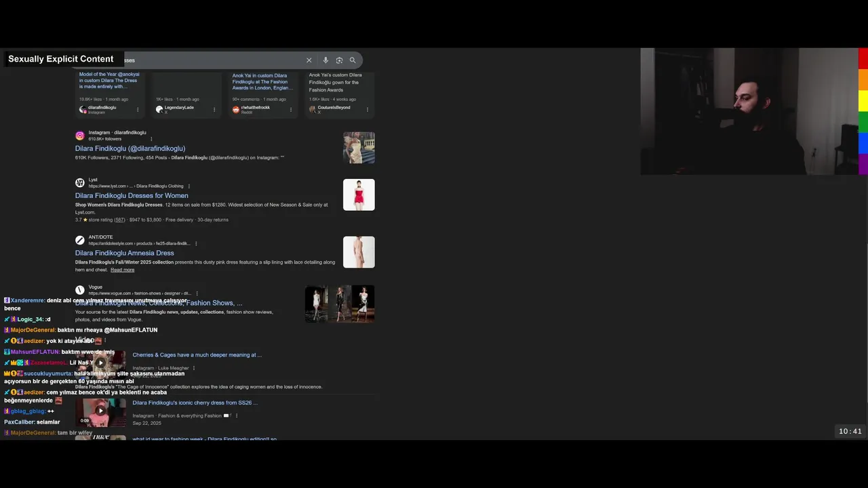Open search by image camera icon
This screenshot has width=868, height=488.
pos(339,60)
